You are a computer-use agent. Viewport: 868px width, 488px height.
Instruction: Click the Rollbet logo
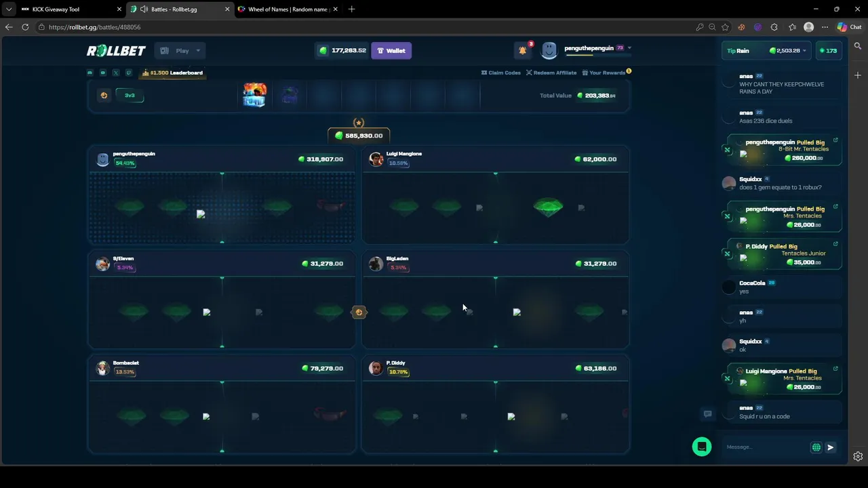[116, 51]
